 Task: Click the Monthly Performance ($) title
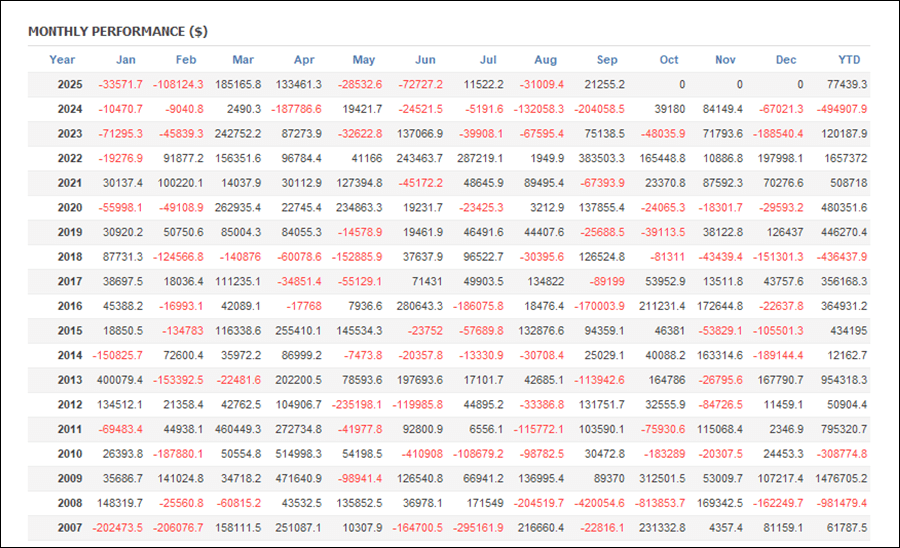point(118,31)
